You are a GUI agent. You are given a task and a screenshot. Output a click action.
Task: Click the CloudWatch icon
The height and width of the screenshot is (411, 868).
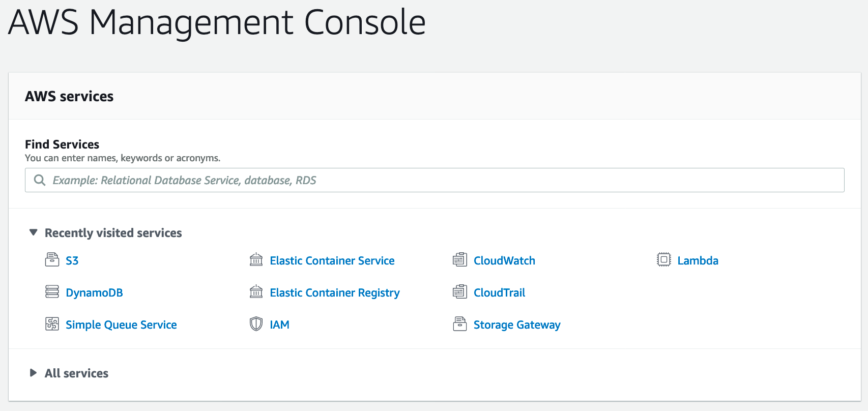coord(460,260)
